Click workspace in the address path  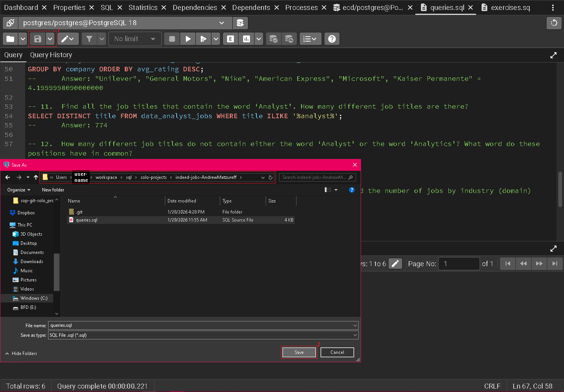106,177
